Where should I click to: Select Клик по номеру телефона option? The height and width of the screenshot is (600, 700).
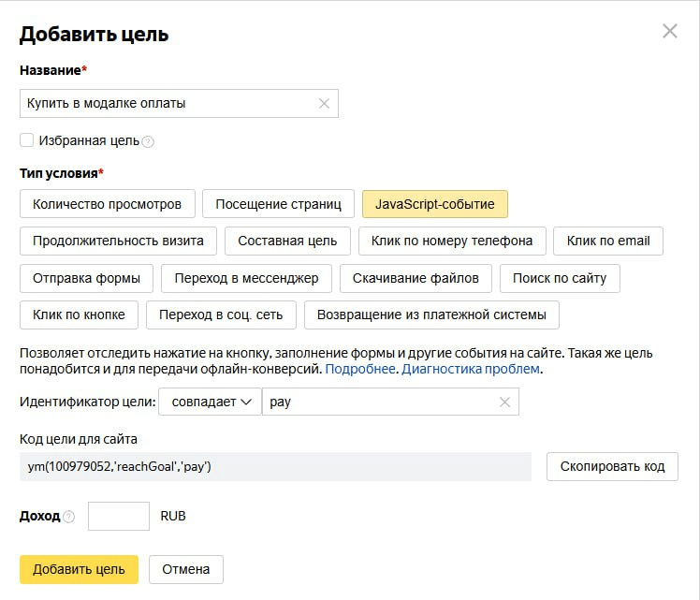click(451, 241)
